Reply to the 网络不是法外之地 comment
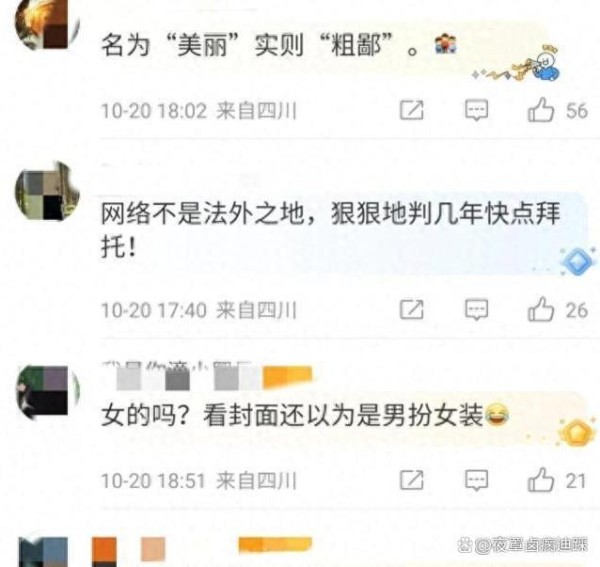This screenshot has height=567, width=600. click(x=476, y=310)
